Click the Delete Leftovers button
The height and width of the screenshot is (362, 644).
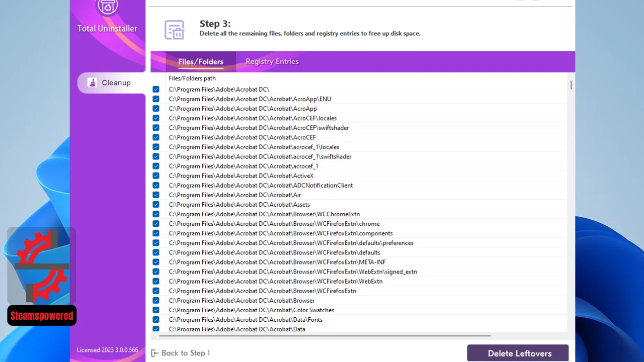[518, 353]
